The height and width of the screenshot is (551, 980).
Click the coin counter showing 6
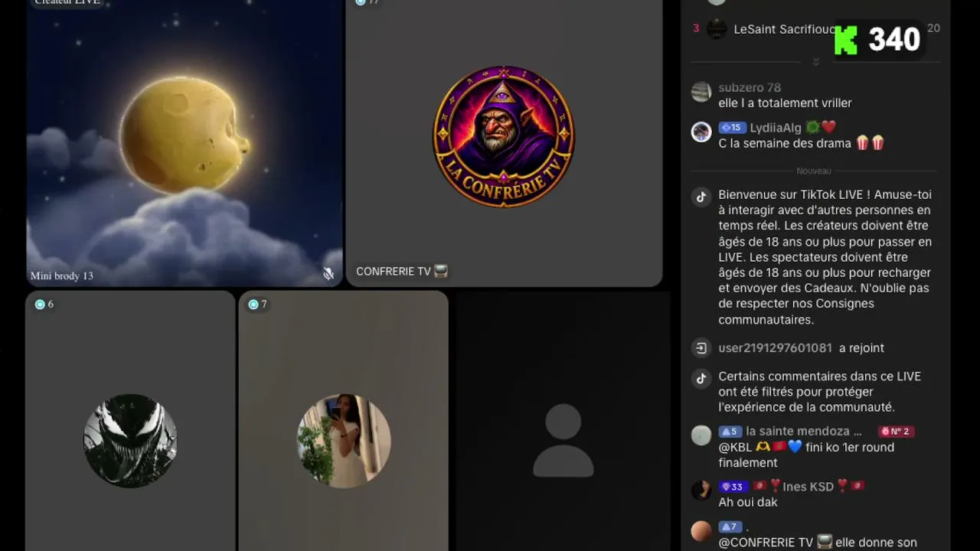click(44, 305)
